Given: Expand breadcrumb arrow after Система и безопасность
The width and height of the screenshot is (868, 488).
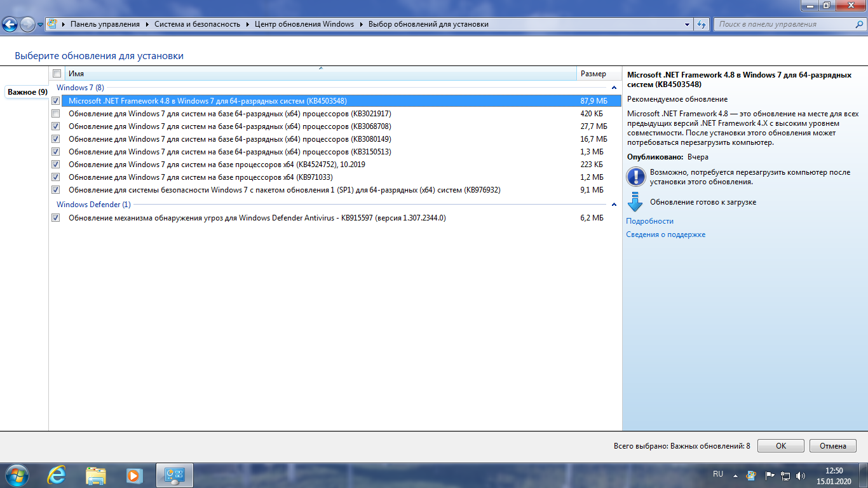Looking at the screenshot, I should pyautogui.click(x=248, y=24).
